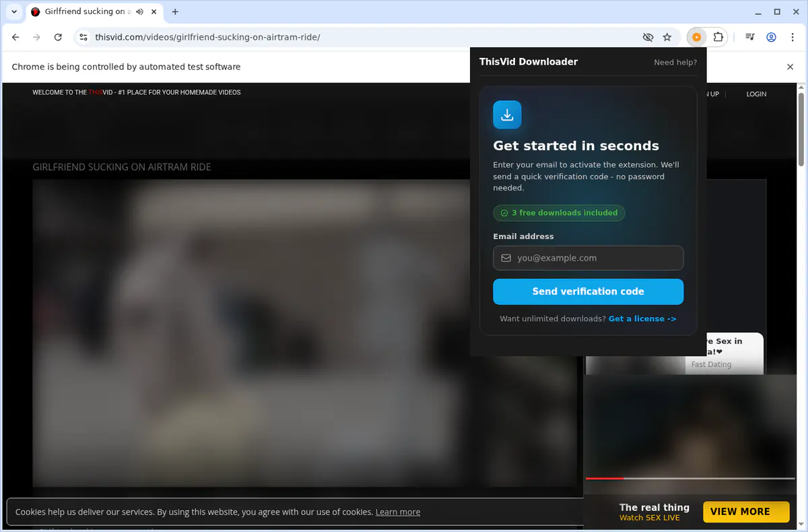Open Learn more in the cookie notice

click(398, 512)
